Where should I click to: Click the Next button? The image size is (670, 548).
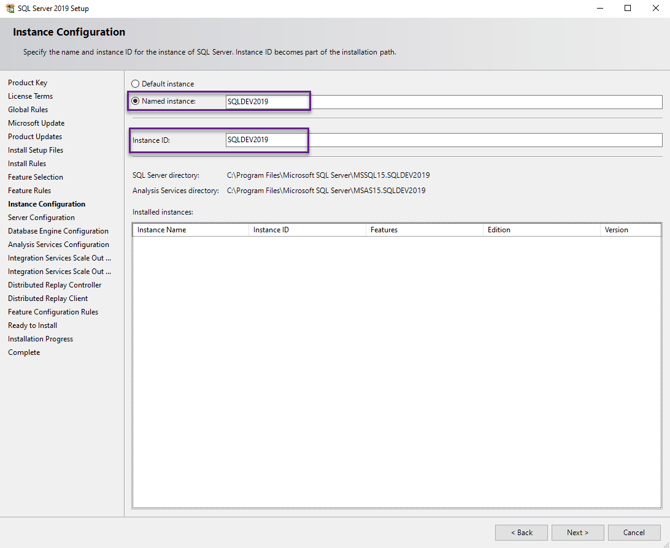pos(577,532)
